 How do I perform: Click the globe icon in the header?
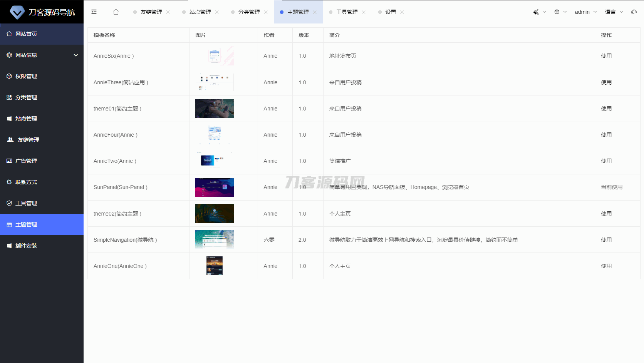557,12
